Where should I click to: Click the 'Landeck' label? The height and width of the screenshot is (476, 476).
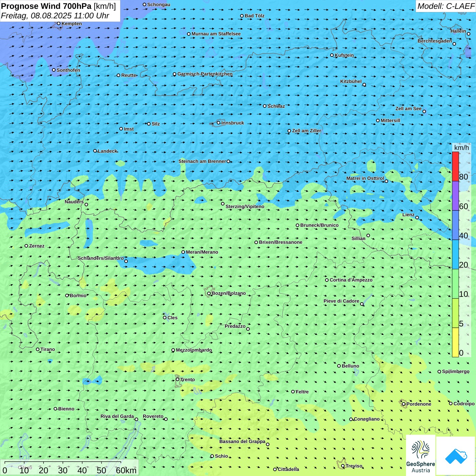pyautogui.click(x=107, y=151)
